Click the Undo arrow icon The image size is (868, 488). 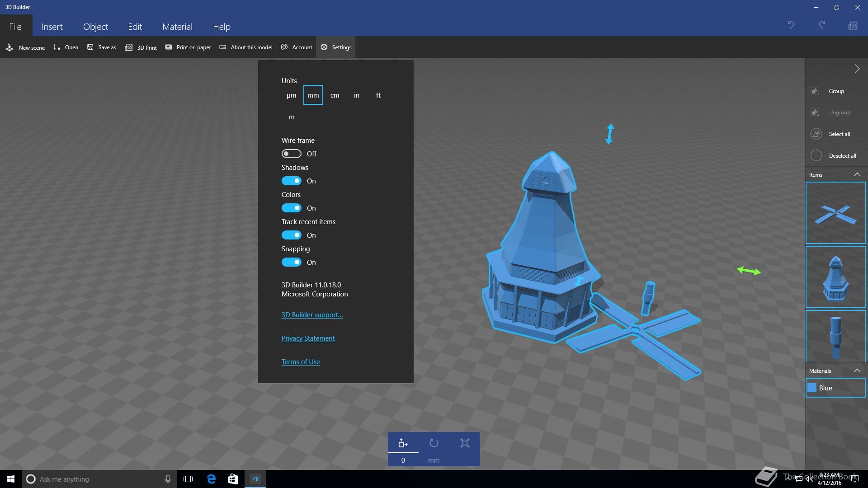click(x=791, y=25)
